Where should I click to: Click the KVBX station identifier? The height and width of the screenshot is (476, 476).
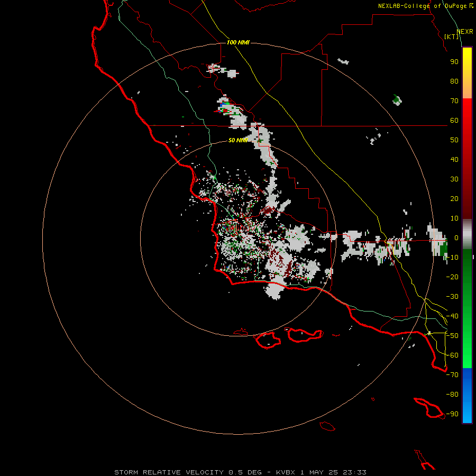click(x=286, y=472)
